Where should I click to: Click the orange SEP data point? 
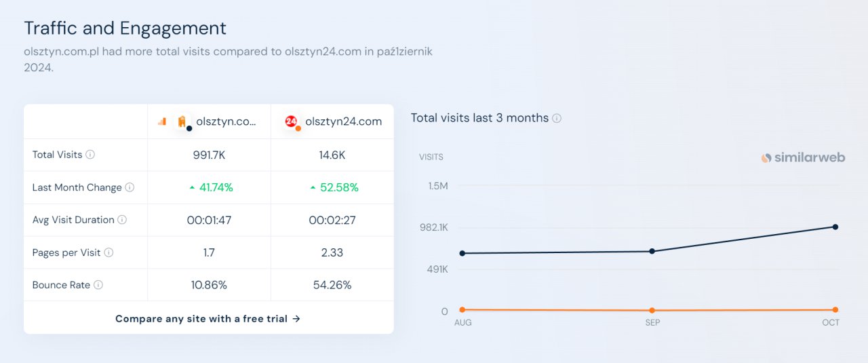click(x=652, y=311)
